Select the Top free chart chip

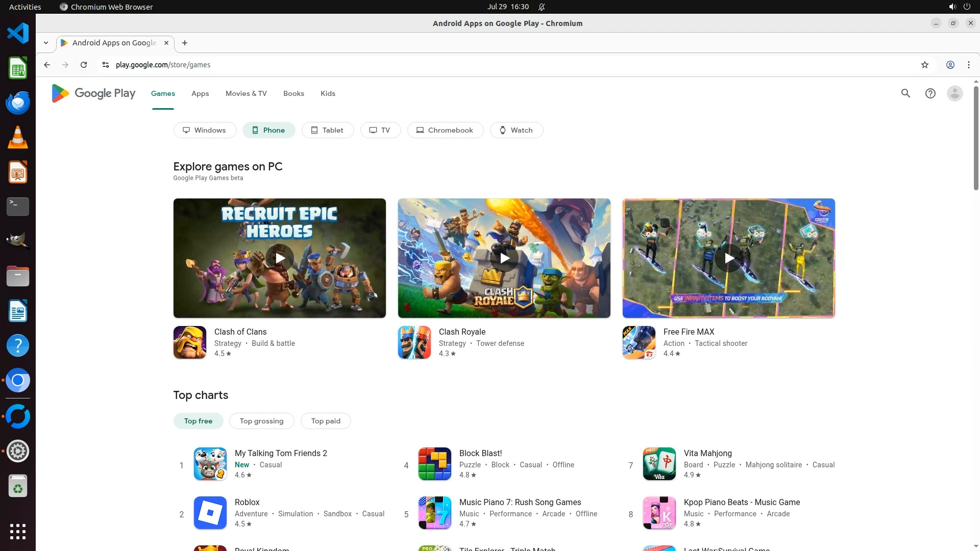click(198, 421)
